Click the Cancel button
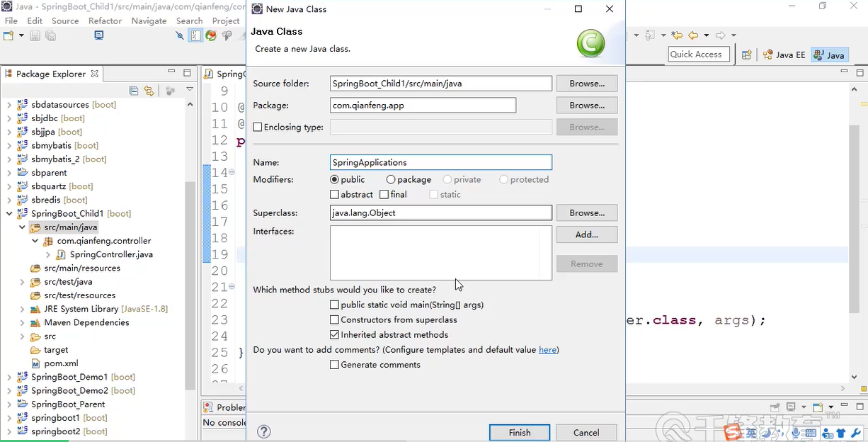Viewport: 868px width, 442px height. click(x=586, y=432)
